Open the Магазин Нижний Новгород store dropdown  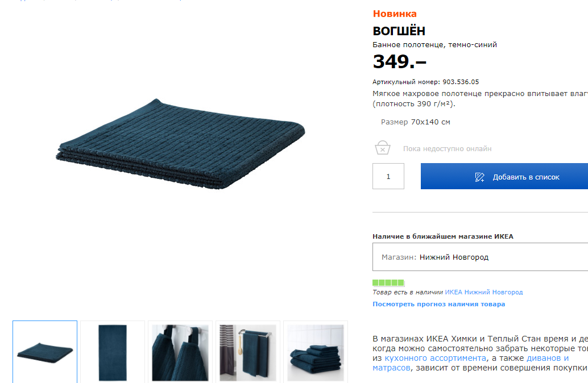[x=481, y=257]
